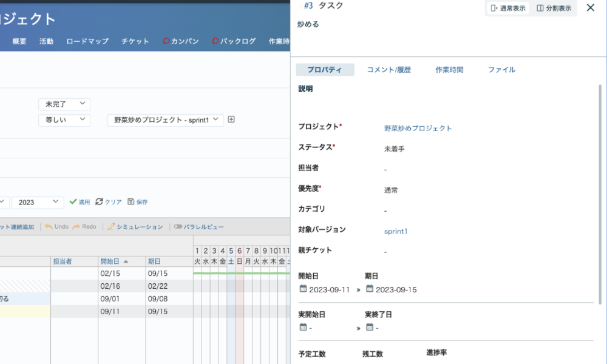Open the ファイル tab
Viewport: 607px width, 364px height.
(x=501, y=70)
